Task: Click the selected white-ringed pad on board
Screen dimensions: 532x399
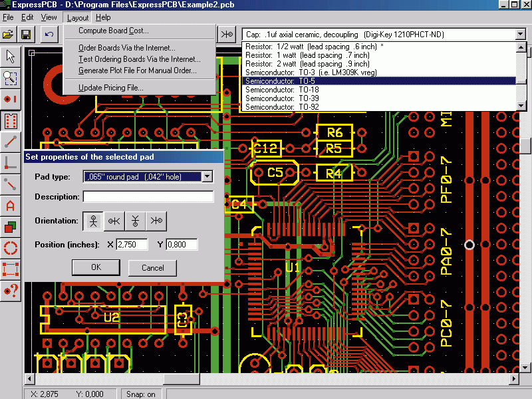Action: point(469,244)
